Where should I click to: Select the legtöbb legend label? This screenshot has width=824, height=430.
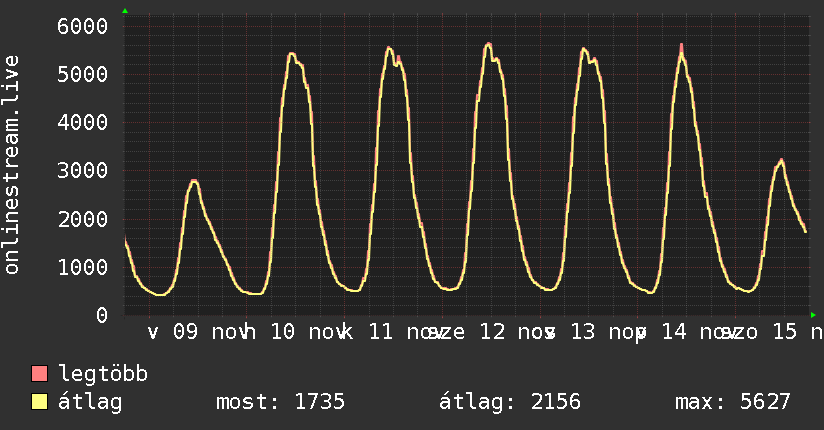tap(104, 373)
